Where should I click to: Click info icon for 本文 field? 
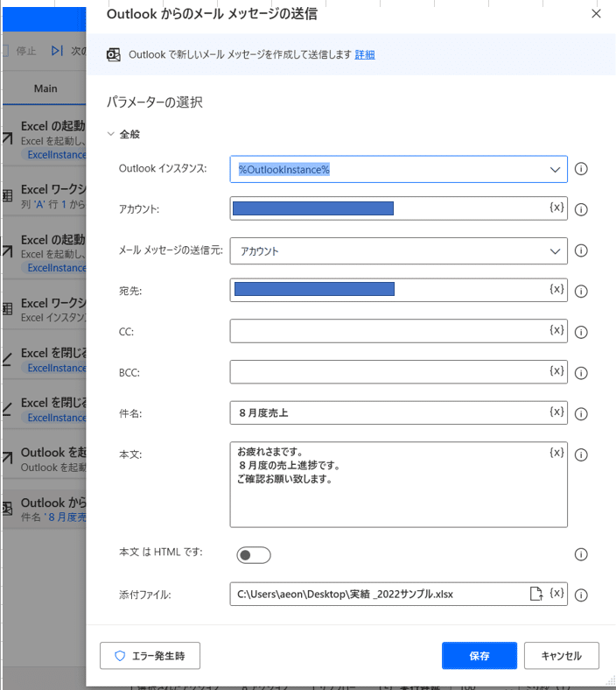(581, 455)
